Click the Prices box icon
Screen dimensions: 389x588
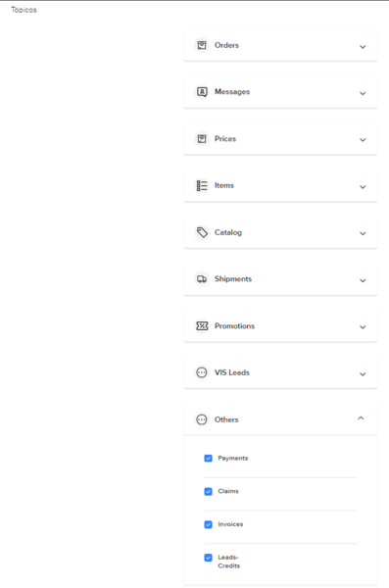pos(202,139)
